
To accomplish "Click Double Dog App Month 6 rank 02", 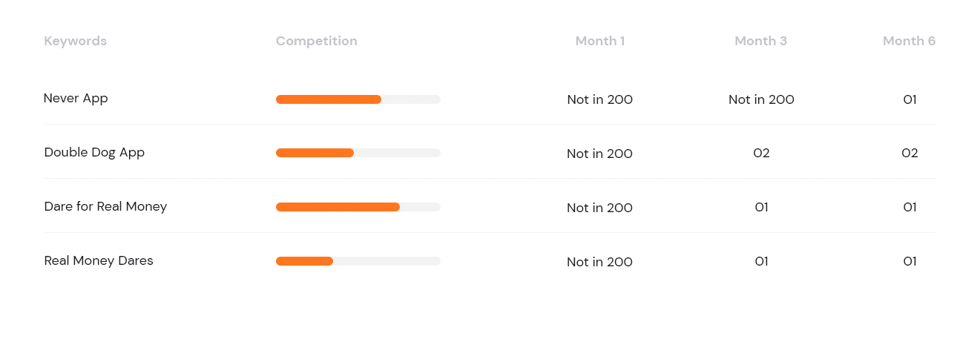I will (910, 154).
